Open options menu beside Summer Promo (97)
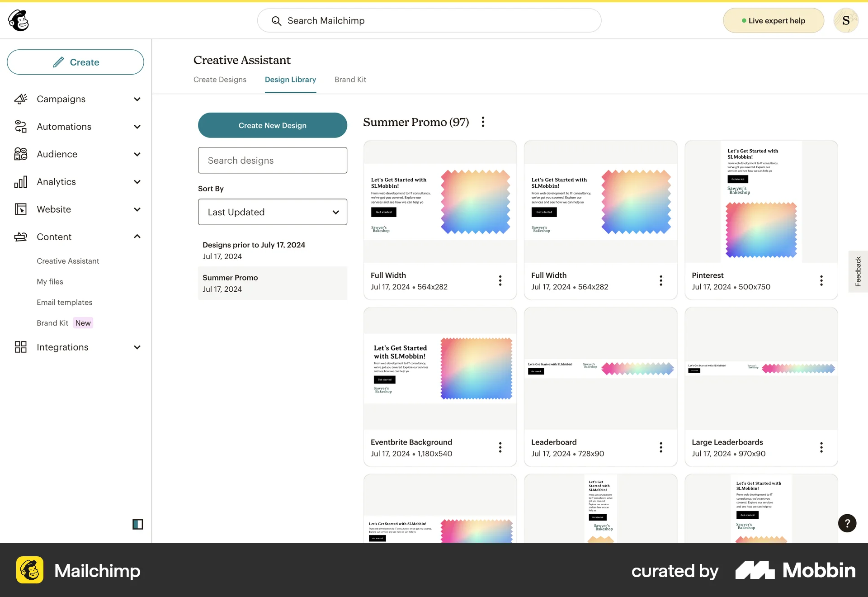The image size is (868, 597). tap(483, 122)
